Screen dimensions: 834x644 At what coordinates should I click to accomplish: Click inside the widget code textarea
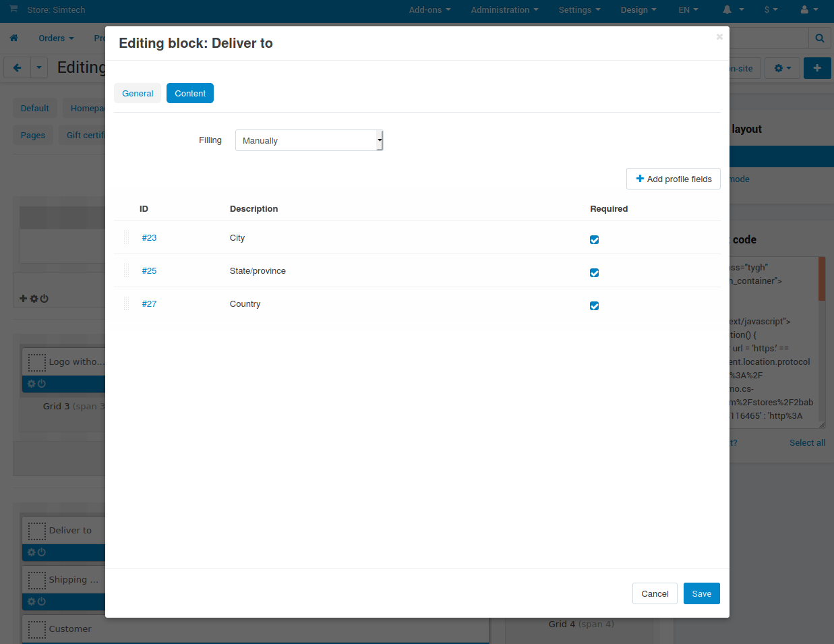pyautogui.click(x=773, y=342)
